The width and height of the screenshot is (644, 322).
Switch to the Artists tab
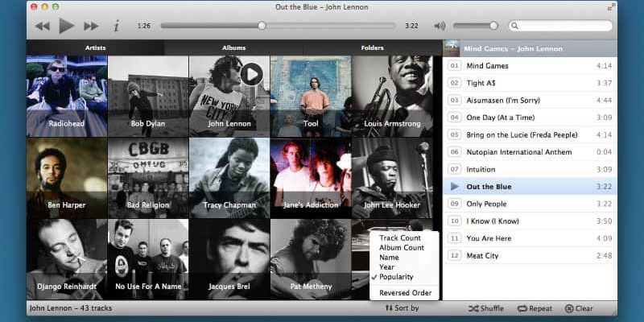pos(95,47)
